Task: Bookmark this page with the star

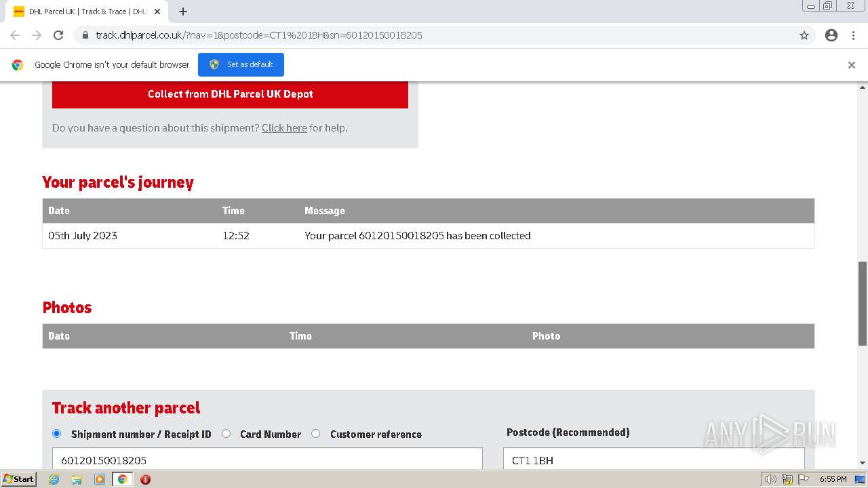Action: 804,35
